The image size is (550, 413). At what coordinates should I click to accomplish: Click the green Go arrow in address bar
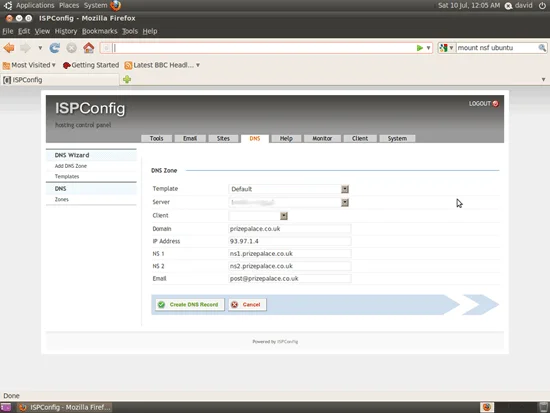point(420,48)
